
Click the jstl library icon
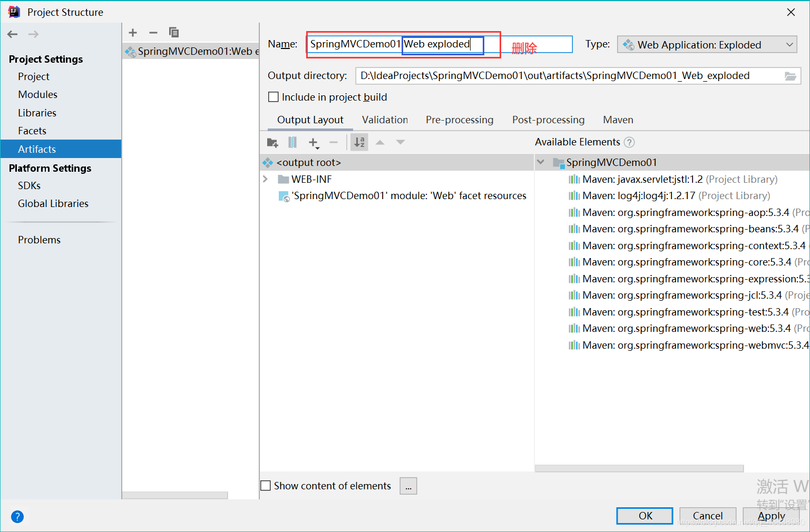coord(574,180)
